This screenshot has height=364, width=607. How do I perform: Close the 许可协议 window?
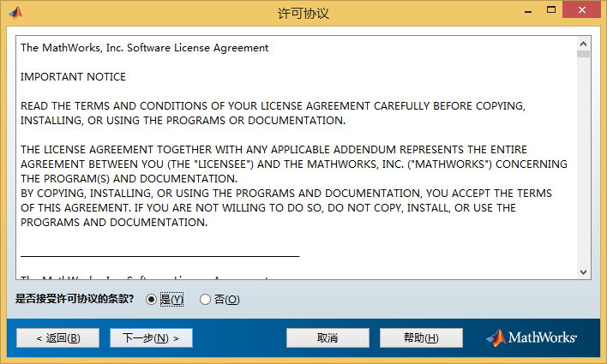pyautogui.click(x=582, y=10)
